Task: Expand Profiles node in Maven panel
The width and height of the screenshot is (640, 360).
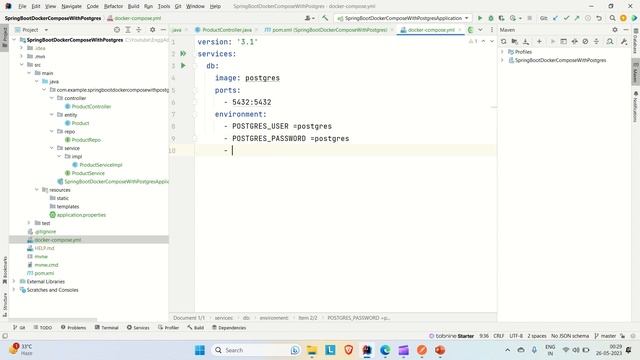Action: 502,52
